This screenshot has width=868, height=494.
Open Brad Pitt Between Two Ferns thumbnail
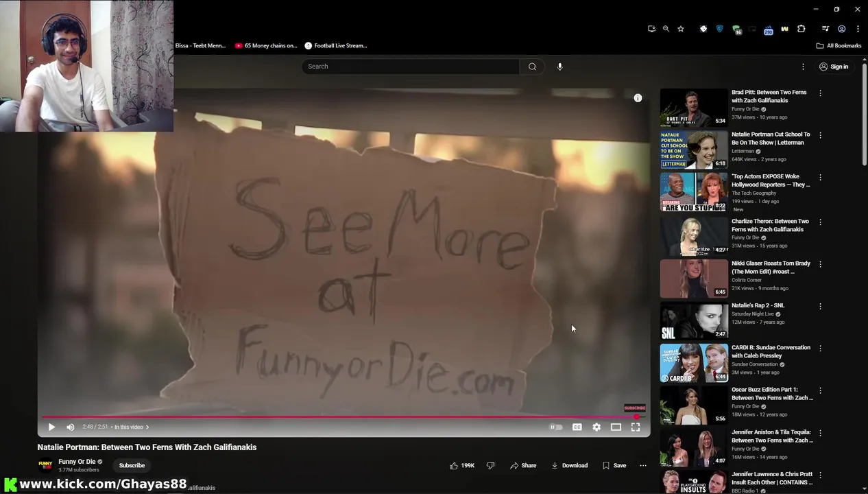pos(694,108)
